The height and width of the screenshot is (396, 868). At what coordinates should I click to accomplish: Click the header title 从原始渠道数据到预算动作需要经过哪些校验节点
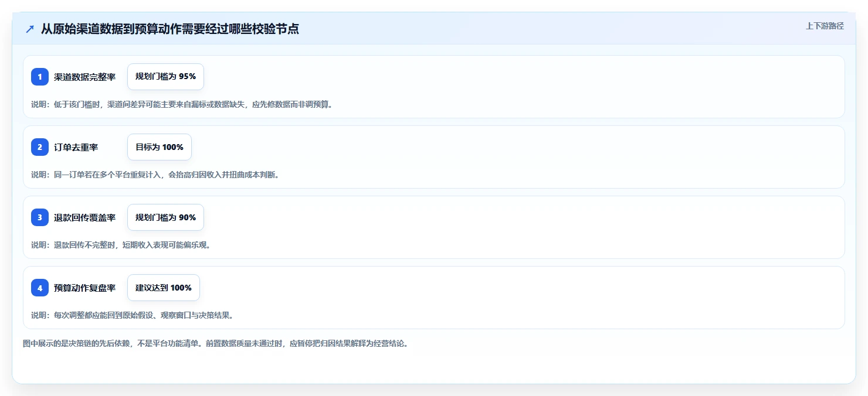tap(170, 29)
